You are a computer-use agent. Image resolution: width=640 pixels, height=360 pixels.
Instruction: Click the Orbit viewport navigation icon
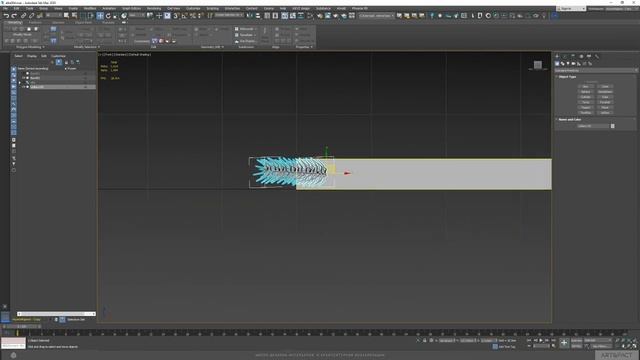pyautogui.click(x=629, y=346)
